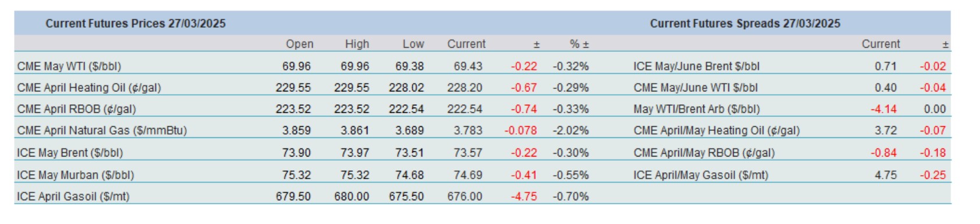Screen dimensions: 980x224
Task: Click the Open column header
Action: coord(299,44)
